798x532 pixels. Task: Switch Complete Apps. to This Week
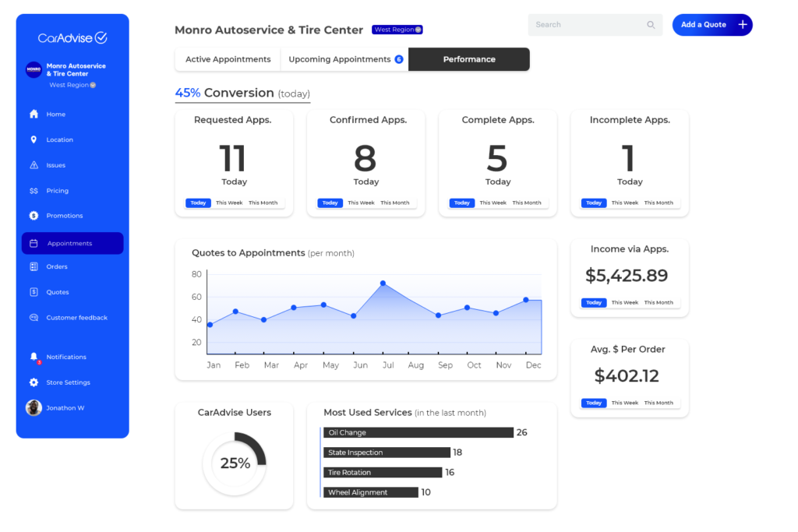click(x=493, y=203)
